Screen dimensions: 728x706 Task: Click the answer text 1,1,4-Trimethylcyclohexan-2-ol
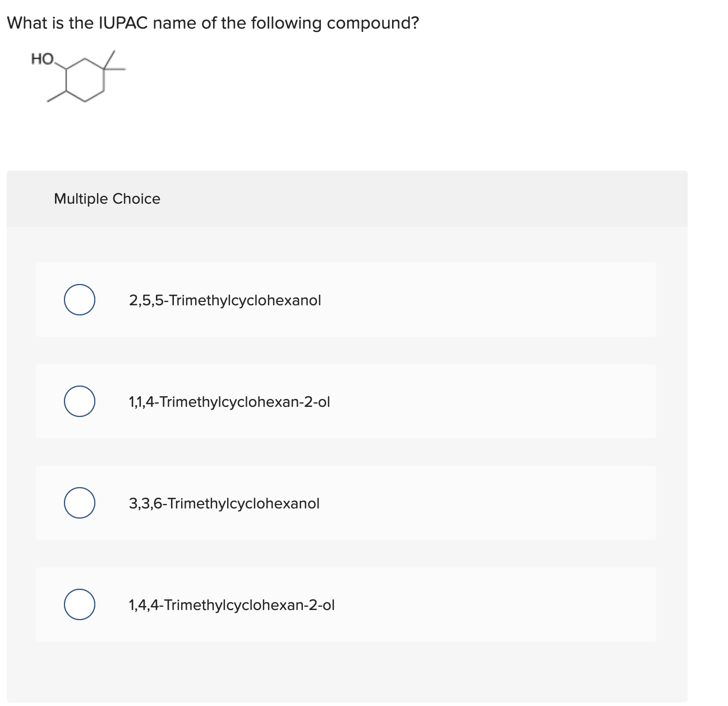pos(229,401)
